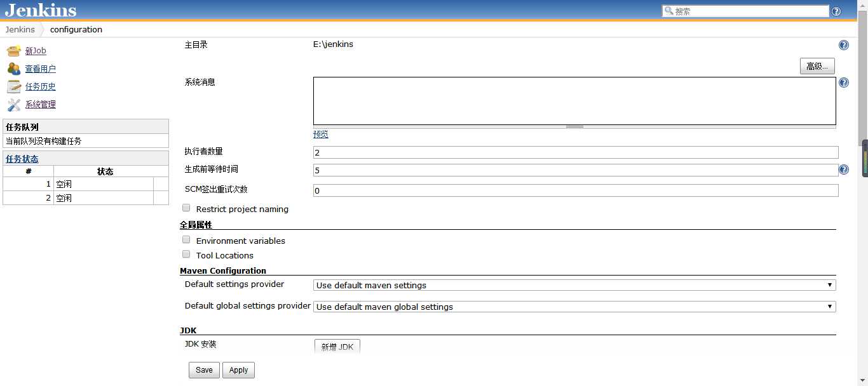Click the JDK section heading
The height and width of the screenshot is (386, 868).
pyautogui.click(x=188, y=330)
